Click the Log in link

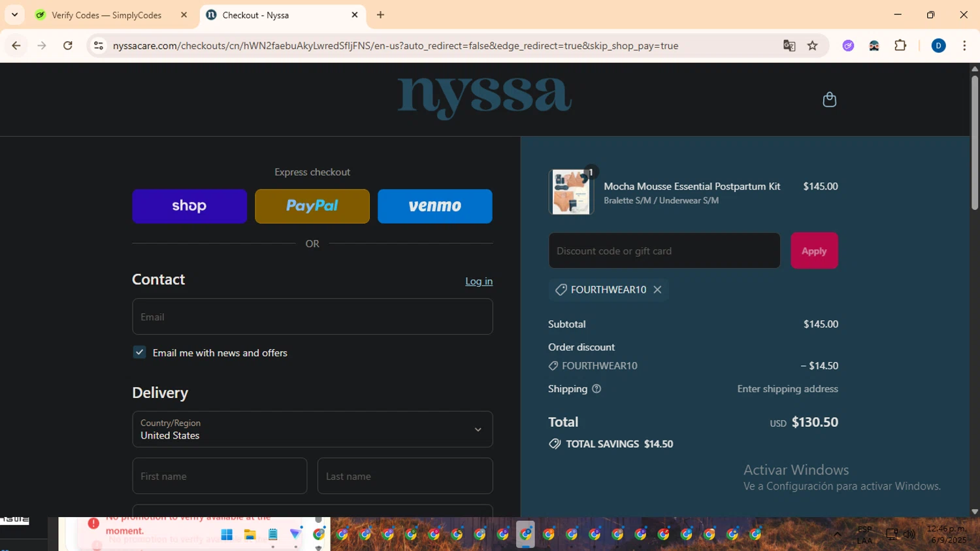(479, 281)
